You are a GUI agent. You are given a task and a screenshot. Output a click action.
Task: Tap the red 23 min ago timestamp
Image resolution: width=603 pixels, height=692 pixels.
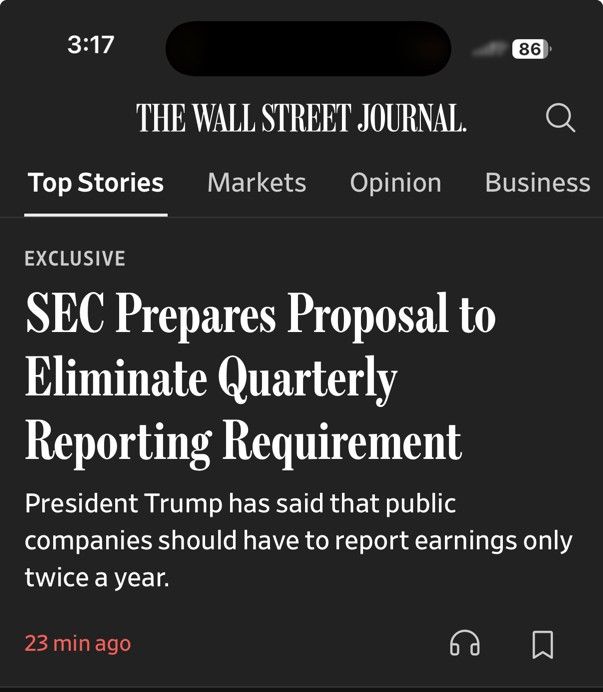[78, 643]
